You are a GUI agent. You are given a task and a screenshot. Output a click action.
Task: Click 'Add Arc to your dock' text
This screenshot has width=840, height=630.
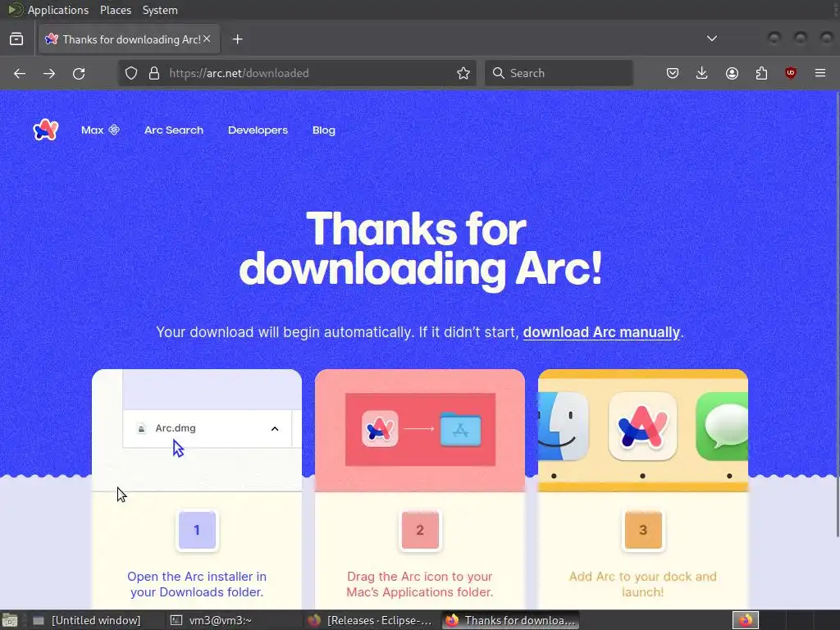[642, 584]
